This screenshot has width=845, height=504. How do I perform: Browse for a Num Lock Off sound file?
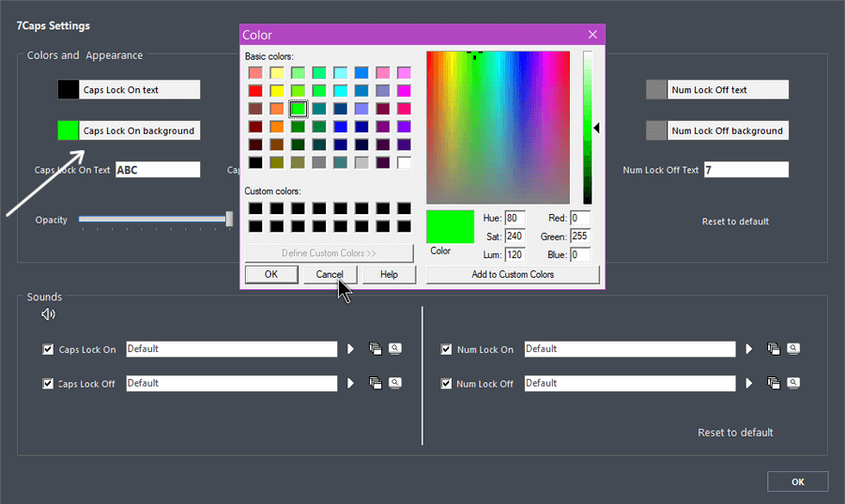(x=793, y=383)
